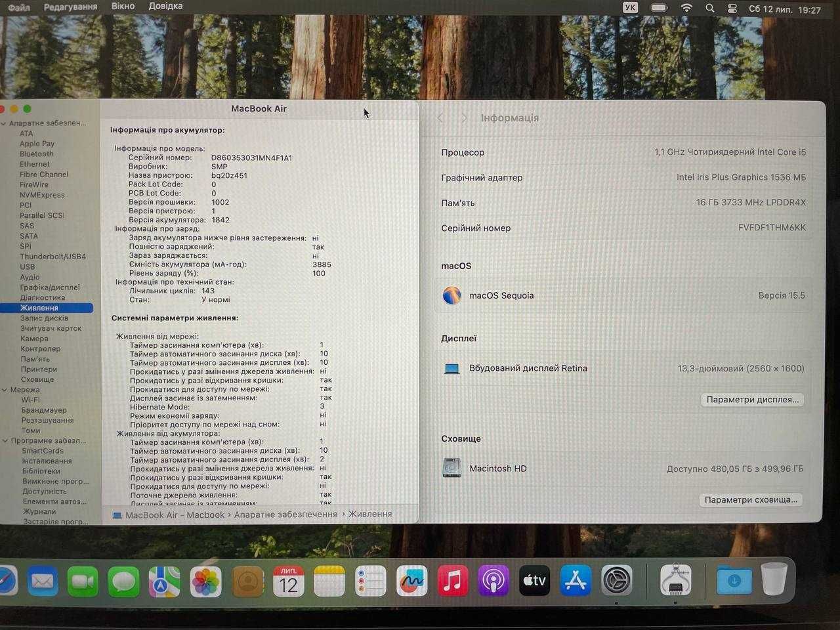Click the battery status icon
This screenshot has width=840, height=630.
click(x=659, y=8)
